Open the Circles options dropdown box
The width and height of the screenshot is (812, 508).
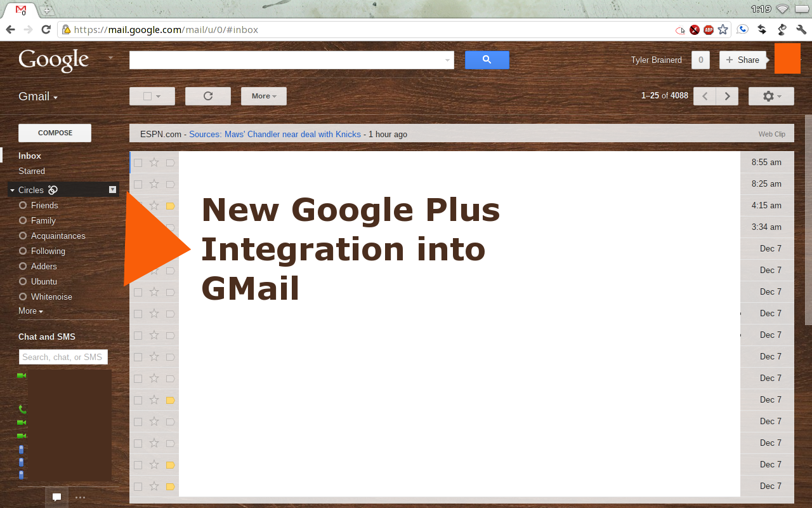tap(112, 189)
